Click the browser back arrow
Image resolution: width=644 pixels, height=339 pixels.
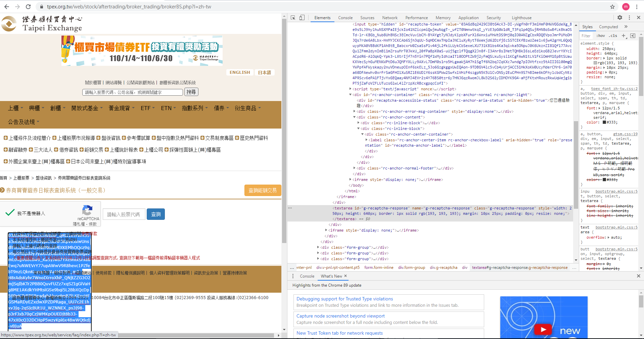pos(7,7)
